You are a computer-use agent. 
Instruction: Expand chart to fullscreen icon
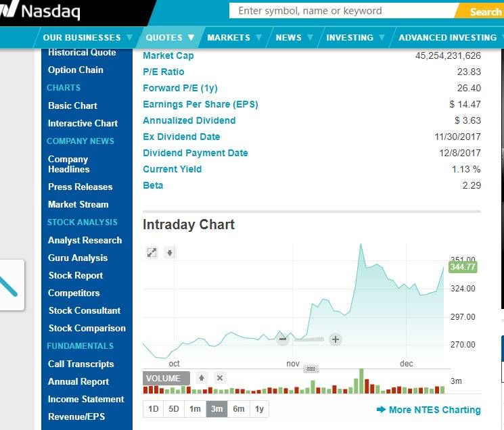(152, 253)
